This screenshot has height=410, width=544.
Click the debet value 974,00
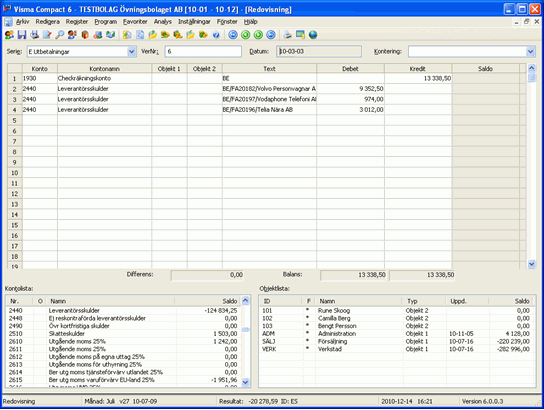[374, 99]
